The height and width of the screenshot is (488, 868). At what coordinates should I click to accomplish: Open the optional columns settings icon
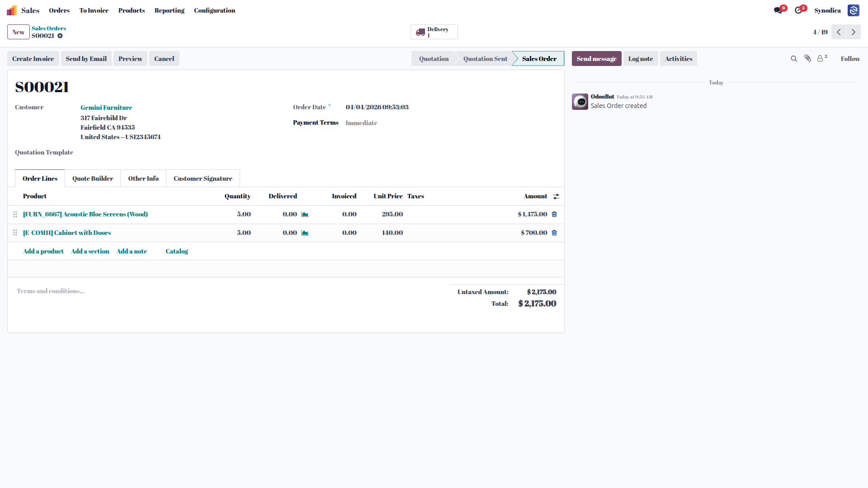(x=556, y=197)
